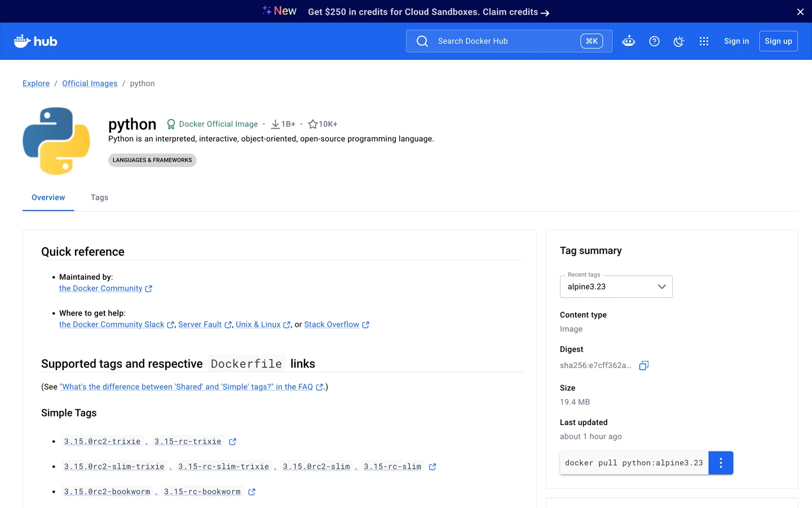Open the Dockerfile link icon for 3.15.0rc2-trixie

pos(232,442)
